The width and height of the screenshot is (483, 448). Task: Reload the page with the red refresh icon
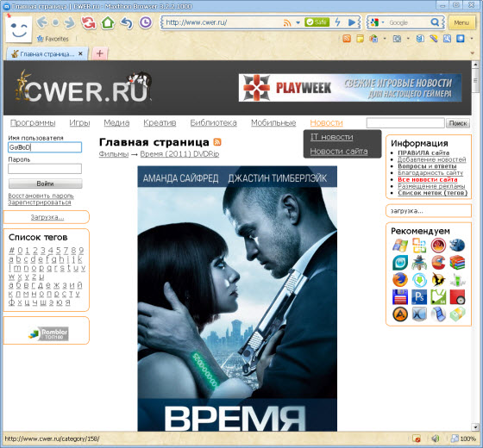tap(88, 22)
